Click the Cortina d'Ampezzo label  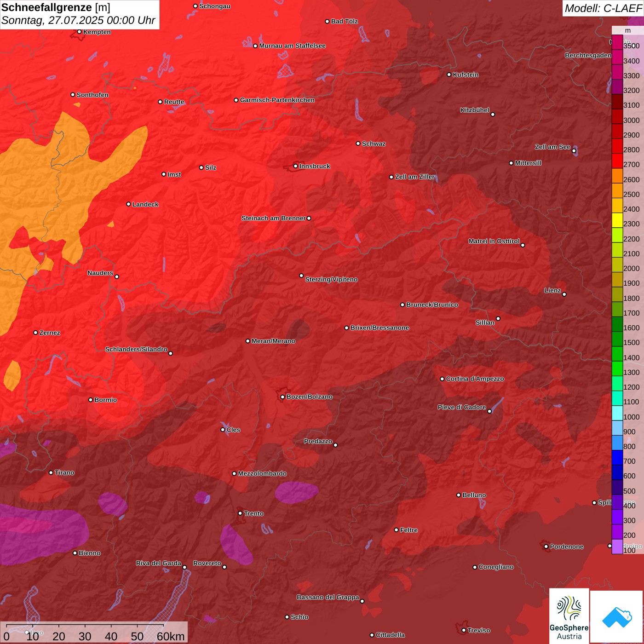coord(475,379)
